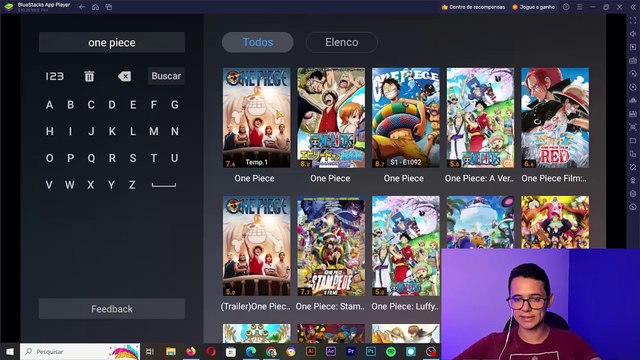Viewport: 640px width, 360px height.
Task: Open Opera browser from taskbar
Action: (x=211, y=351)
